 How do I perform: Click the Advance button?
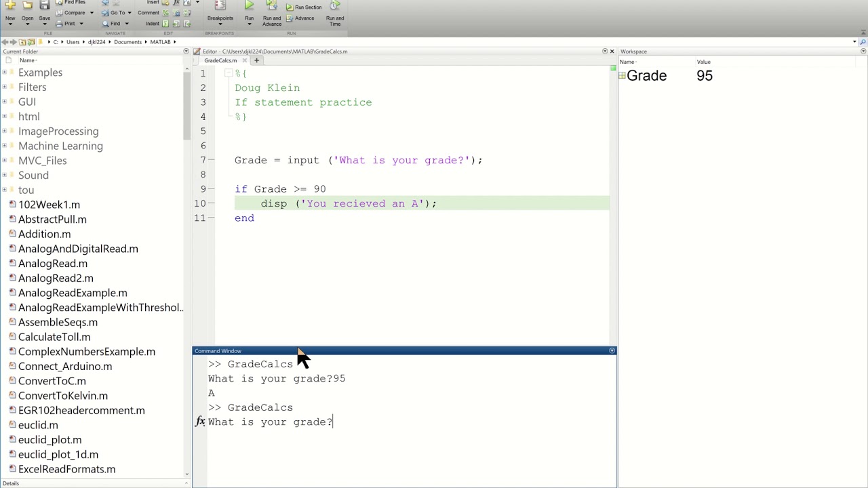click(300, 18)
